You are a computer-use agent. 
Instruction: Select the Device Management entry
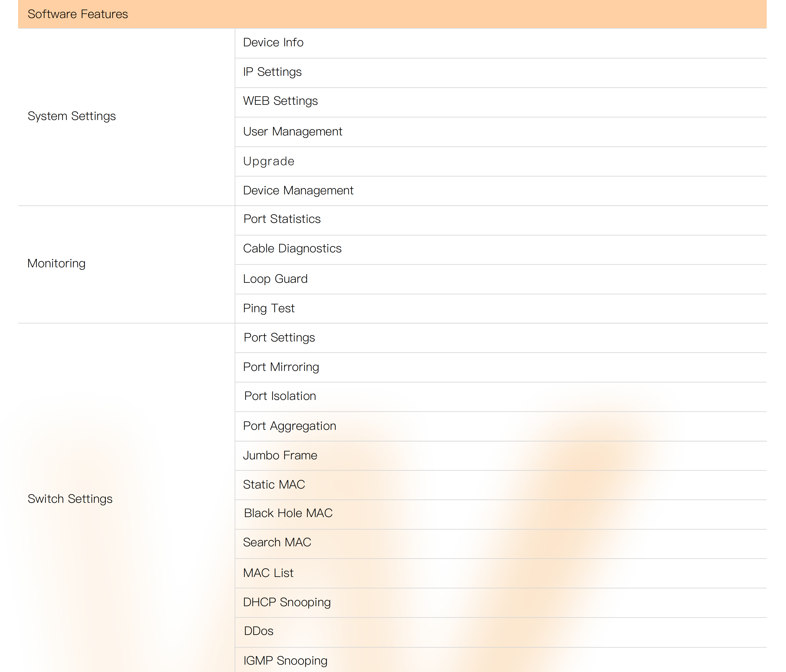298,190
